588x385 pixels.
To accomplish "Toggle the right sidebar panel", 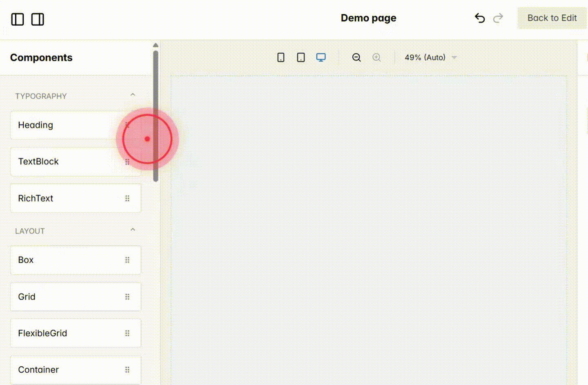I will point(38,19).
